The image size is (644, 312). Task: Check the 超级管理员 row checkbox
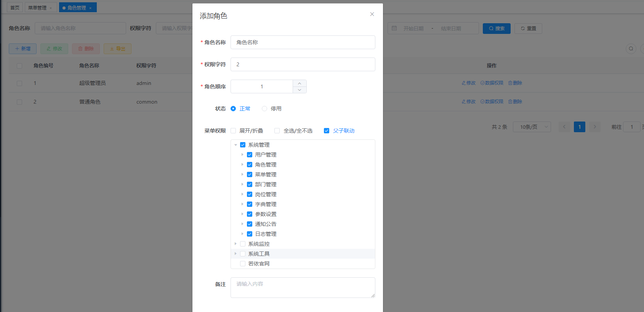(x=19, y=83)
